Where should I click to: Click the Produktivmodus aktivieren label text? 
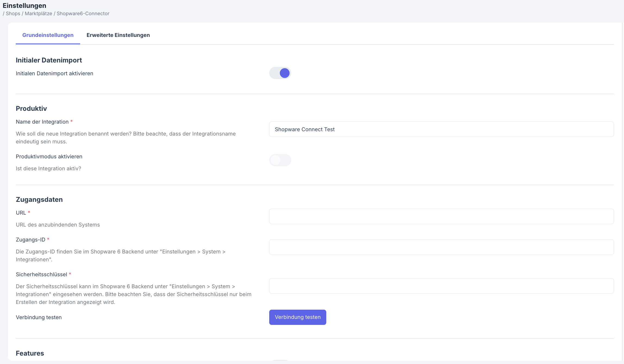[49, 156]
